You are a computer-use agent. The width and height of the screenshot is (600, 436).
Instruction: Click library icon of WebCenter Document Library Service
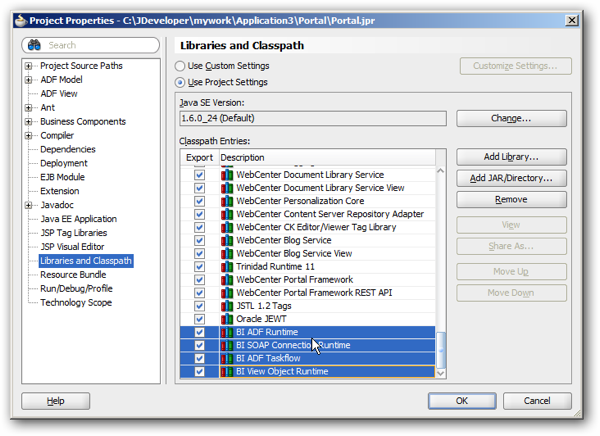(227, 175)
